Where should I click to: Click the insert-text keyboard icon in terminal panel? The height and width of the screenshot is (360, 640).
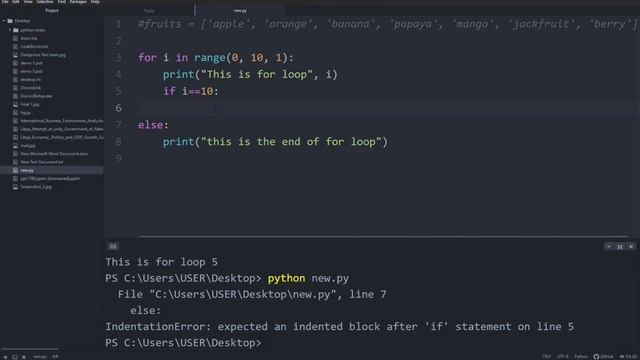(113, 246)
